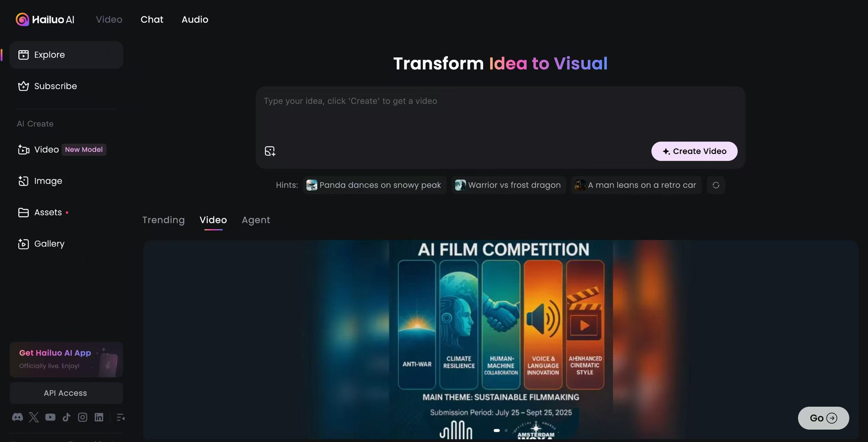868x442 pixels.
Task: Click the AI Create section label
Action: (x=35, y=124)
